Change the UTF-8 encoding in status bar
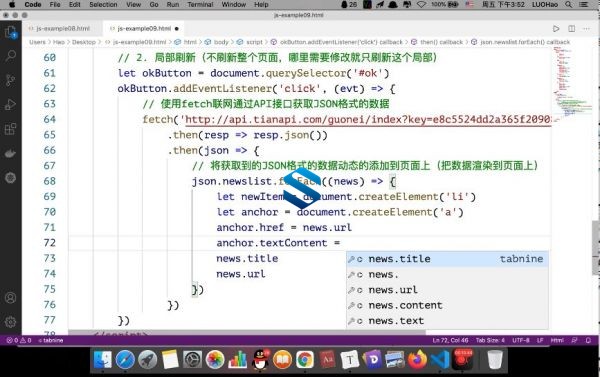Screen dimensions: 600x377 pyautogui.click(x=521, y=340)
